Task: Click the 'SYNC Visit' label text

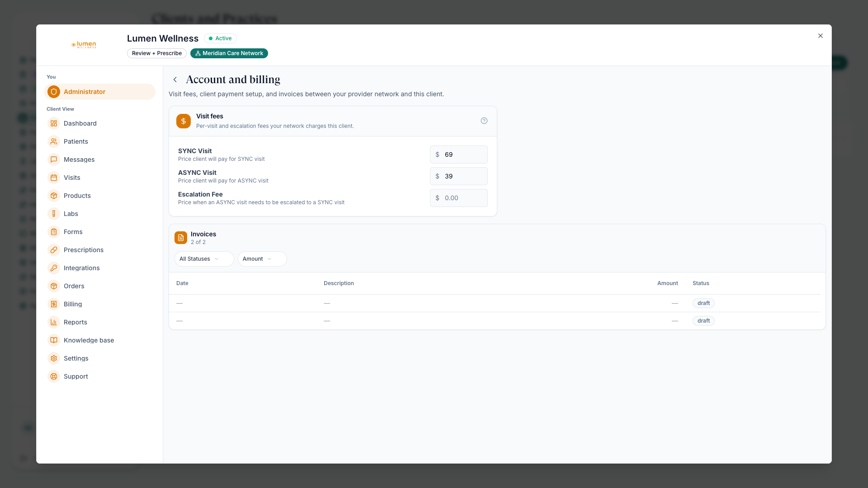Action: [x=195, y=151]
